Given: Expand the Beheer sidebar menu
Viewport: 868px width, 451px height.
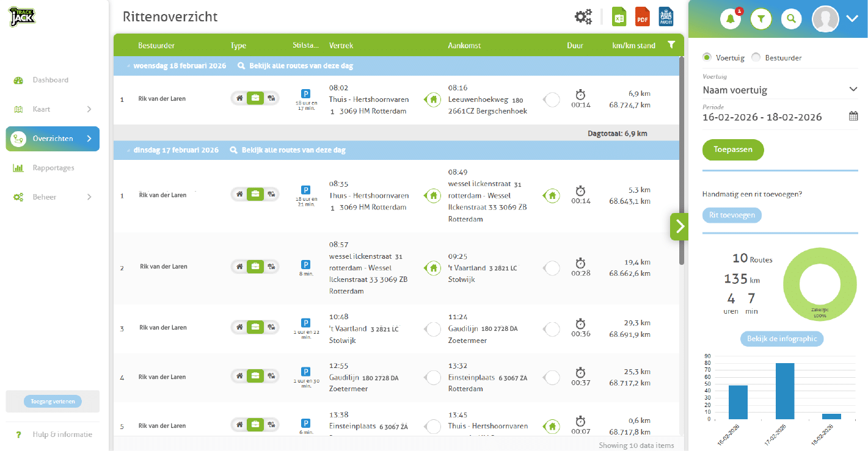Looking at the screenshot, I should point(52,197).
